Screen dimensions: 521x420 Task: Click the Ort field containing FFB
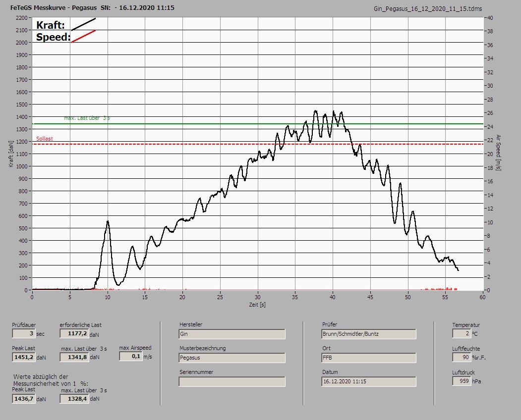369,358
